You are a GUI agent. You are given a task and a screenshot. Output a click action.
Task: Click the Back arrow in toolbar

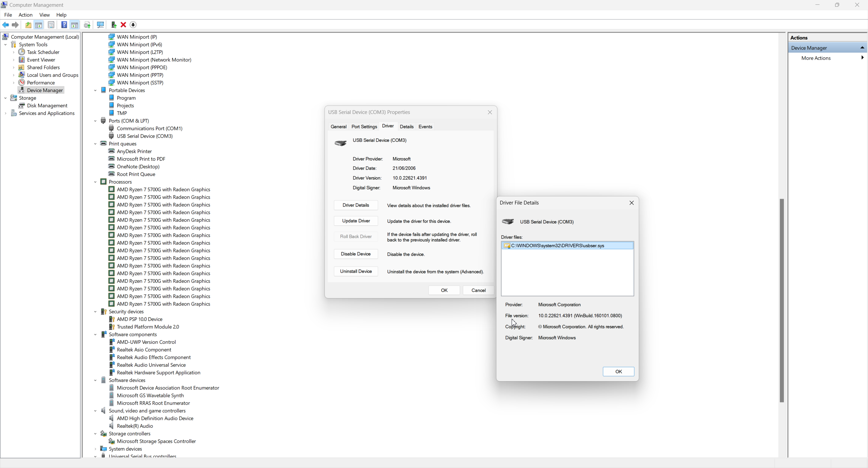pyautogui.click(x=5, y=25)
